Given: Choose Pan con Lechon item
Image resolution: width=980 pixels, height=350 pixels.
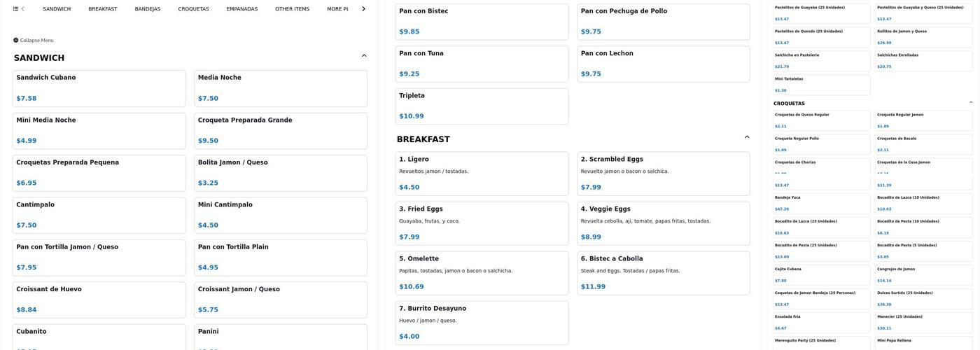Looking at the screenshot, I should point(663,64).
